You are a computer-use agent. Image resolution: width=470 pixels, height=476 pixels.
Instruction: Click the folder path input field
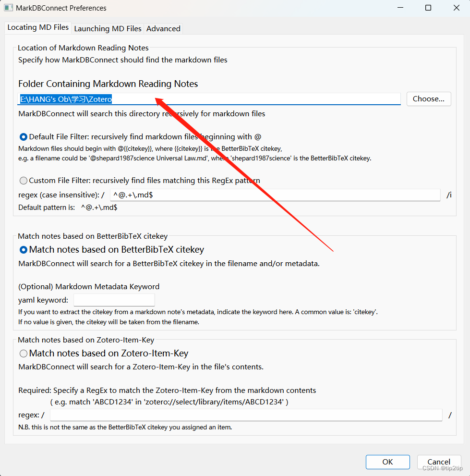[x=209, y=99]
